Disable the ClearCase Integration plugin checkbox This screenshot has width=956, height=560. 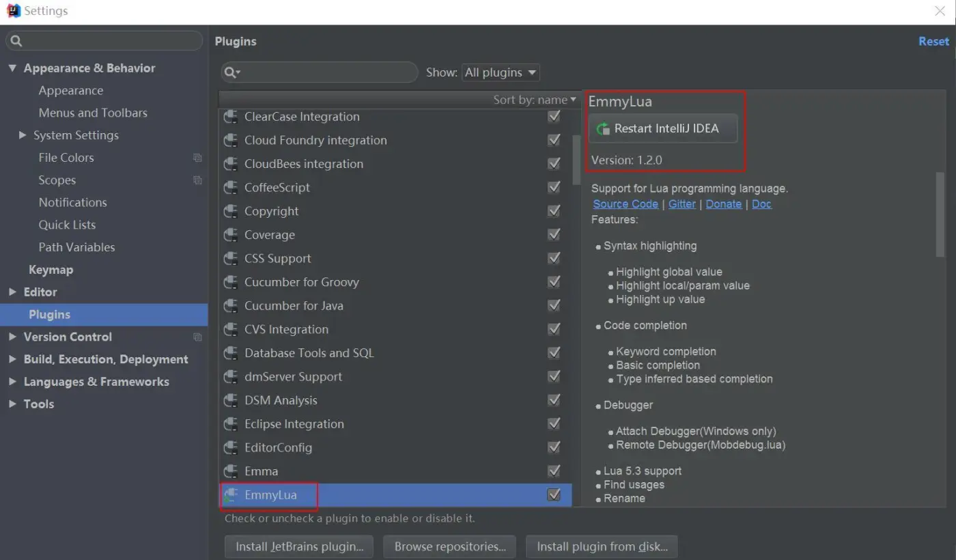(554, 117)
